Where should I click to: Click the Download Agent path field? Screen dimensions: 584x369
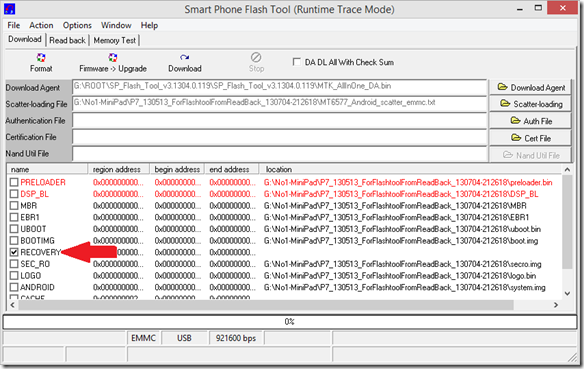(x=279, y=87)
